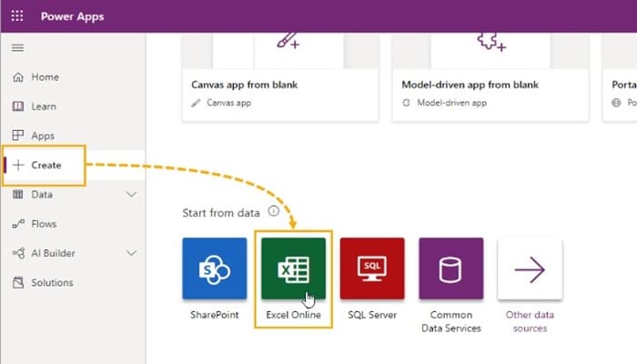This screenshot has width=637, height=364.
Task: Click the Other data sources link
Action: [530, 321]
